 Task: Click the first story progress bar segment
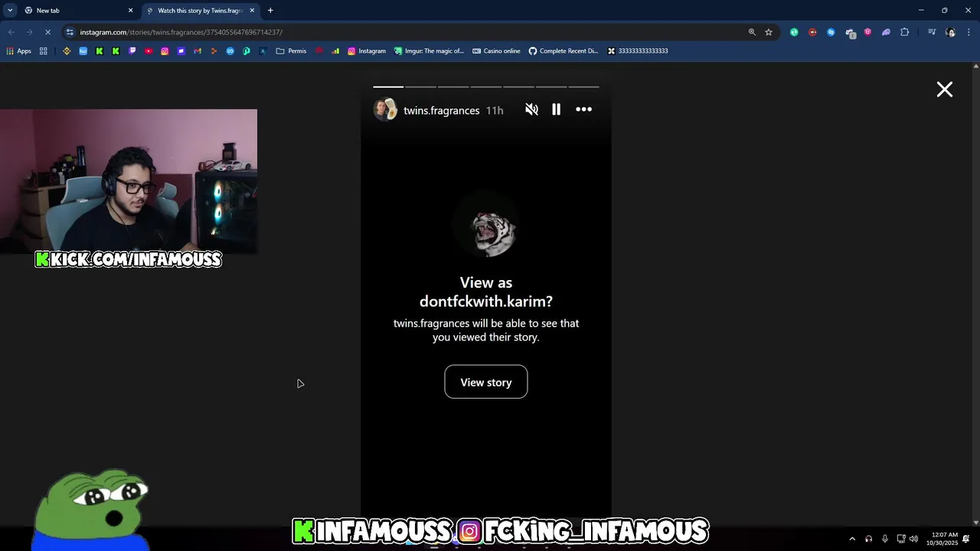[x=388, y=86]
